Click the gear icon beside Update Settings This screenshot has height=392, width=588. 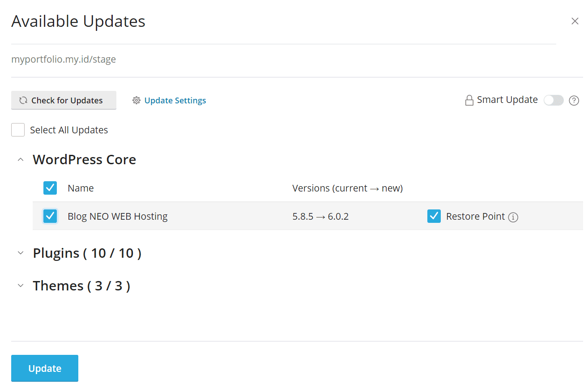tap(136, 100)
